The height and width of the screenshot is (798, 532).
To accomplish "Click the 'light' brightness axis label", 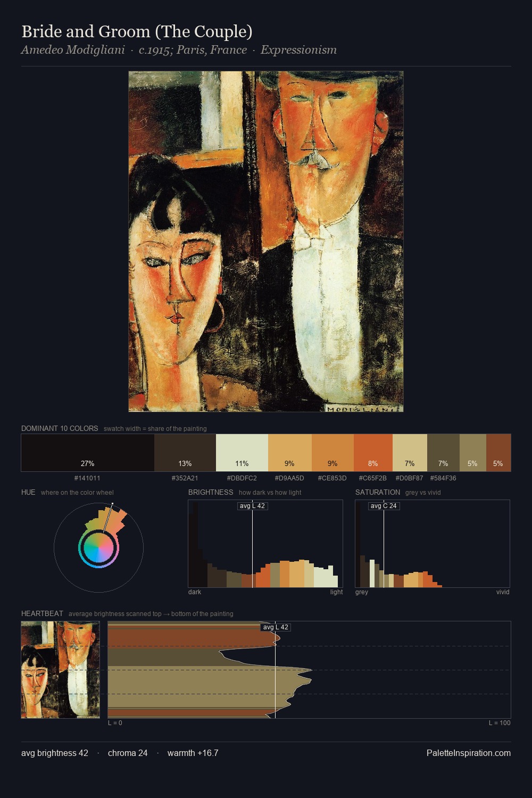I will pos(336,592).
